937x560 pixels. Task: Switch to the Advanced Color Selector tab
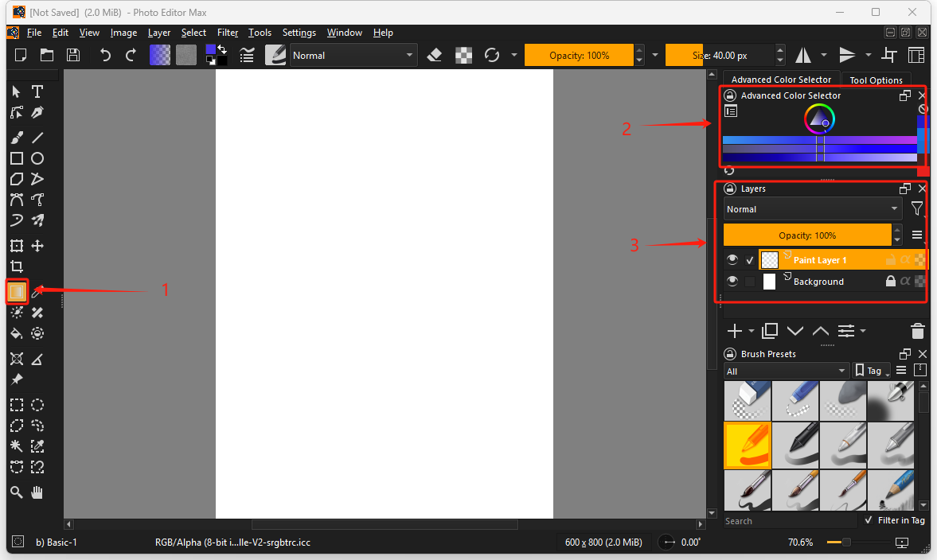tap(781, 80)
